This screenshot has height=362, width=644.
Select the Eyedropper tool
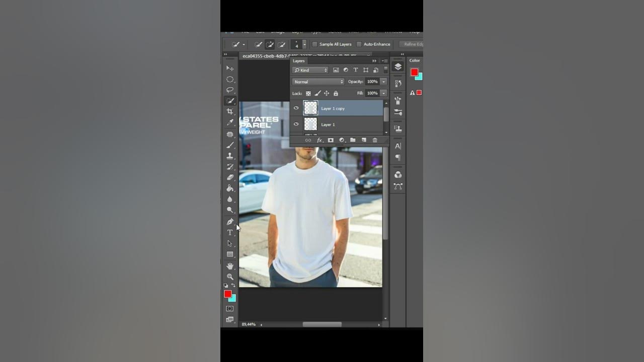pyautogui.click(x=230, y=123)
